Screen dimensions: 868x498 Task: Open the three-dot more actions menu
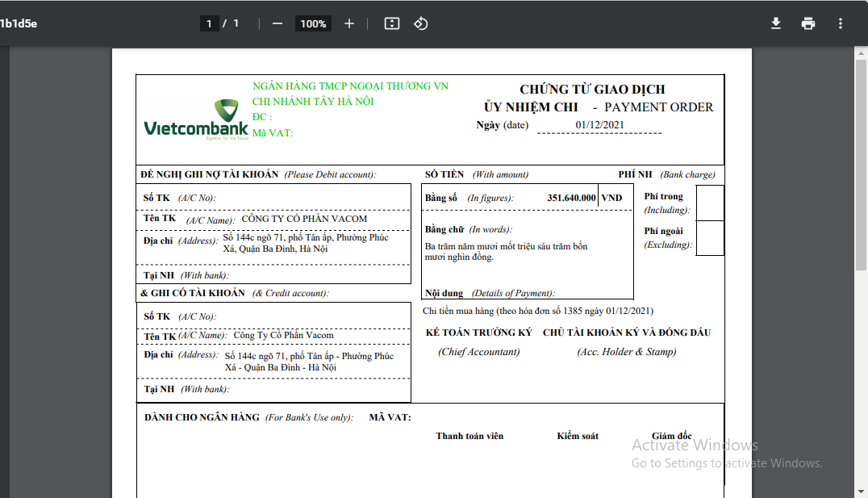841,23
